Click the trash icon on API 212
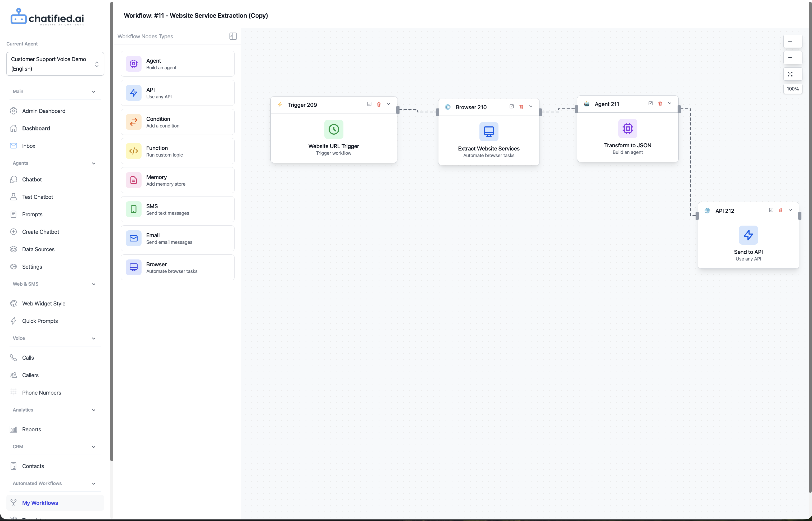812x521 pixels. [781, 210]
